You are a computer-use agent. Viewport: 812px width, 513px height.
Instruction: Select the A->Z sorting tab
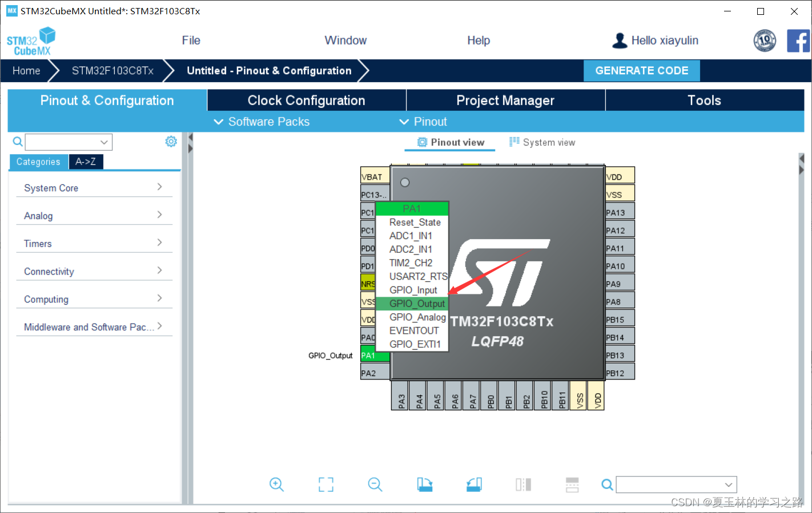pos(86,162)
